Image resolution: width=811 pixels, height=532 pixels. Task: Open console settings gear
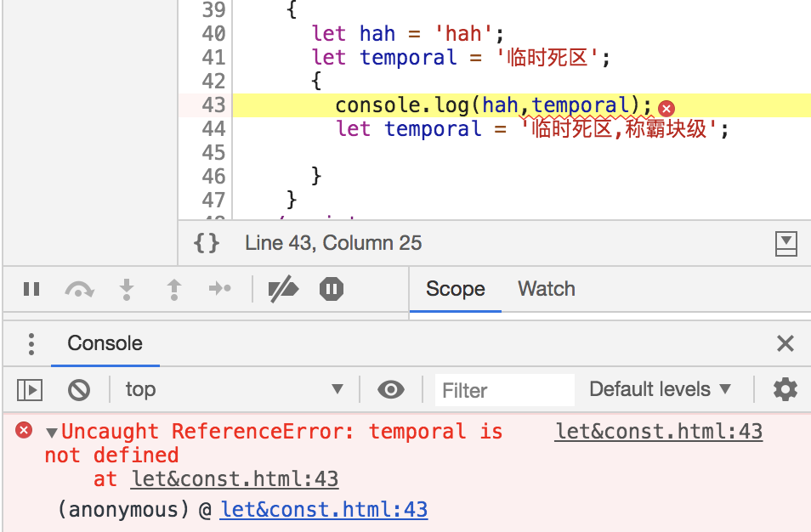[785, 390]
